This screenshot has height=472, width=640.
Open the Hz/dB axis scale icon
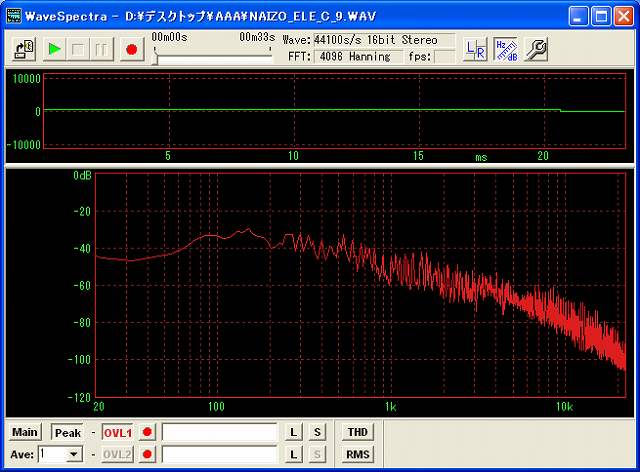[x=506, y=49]
